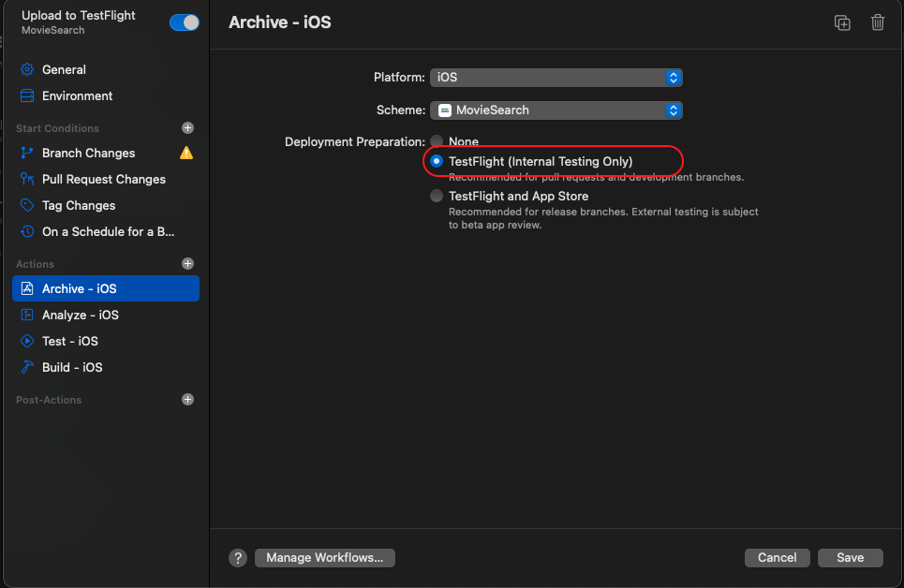Click the Archive - iOS action icon
This screenshot has width=904, height=588.
[x=27, y=288]
